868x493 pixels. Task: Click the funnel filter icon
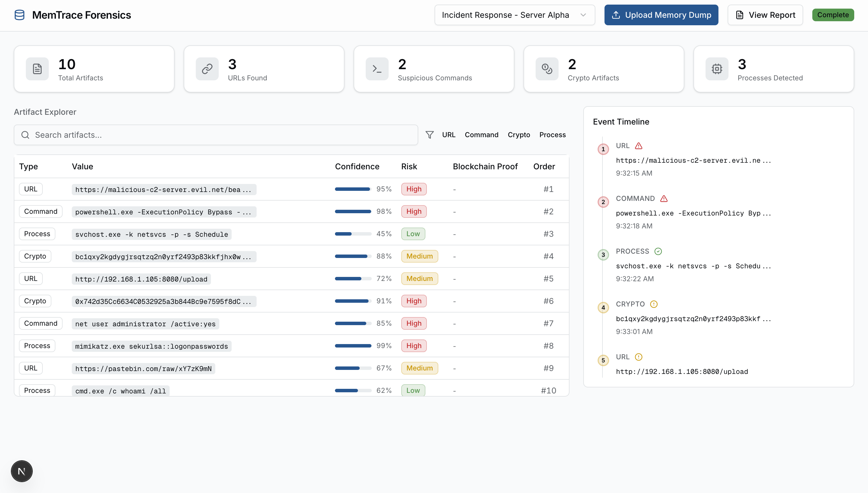[429, 135]
